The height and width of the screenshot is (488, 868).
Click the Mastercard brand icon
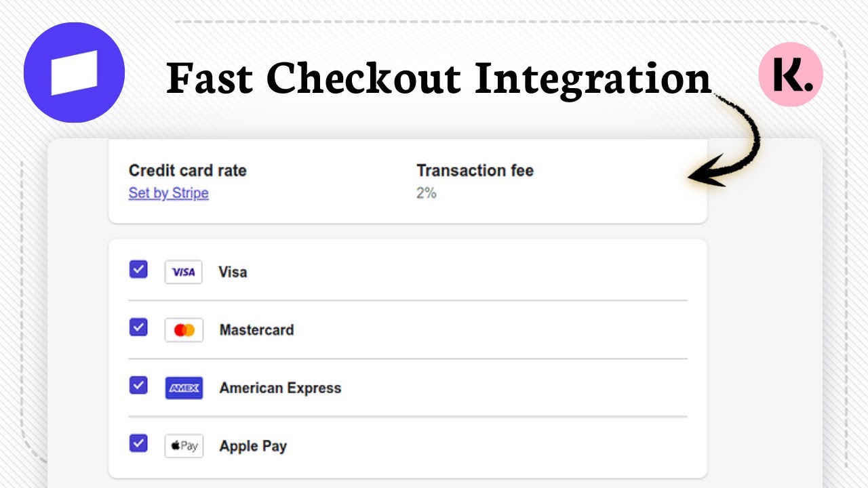pos(184,330)
